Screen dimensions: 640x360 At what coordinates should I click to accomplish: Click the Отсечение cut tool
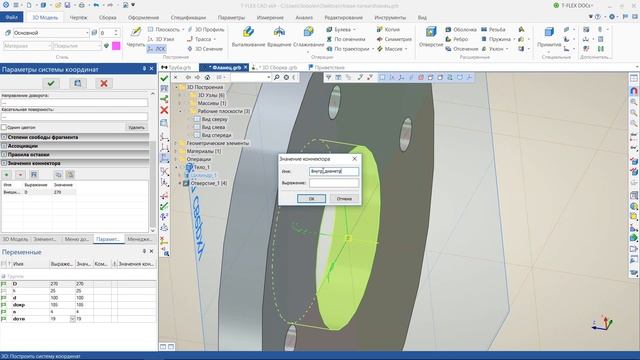click(x=462, y=49)
